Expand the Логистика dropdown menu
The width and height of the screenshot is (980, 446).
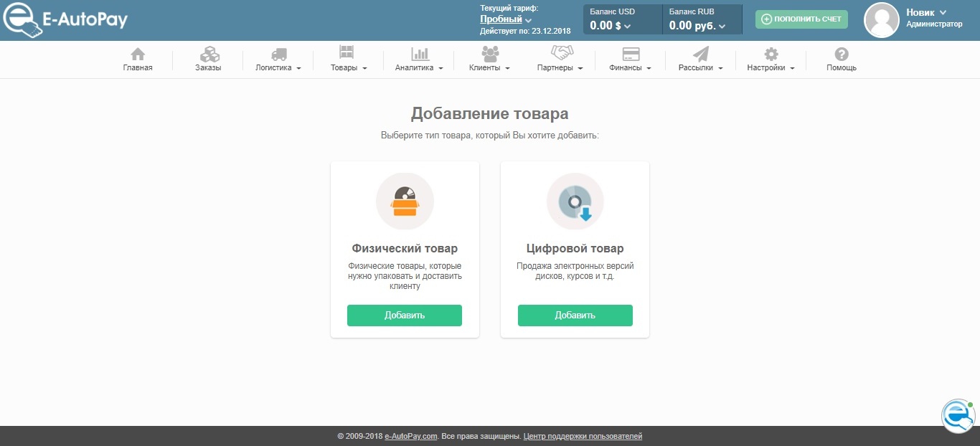pos(278,60)
